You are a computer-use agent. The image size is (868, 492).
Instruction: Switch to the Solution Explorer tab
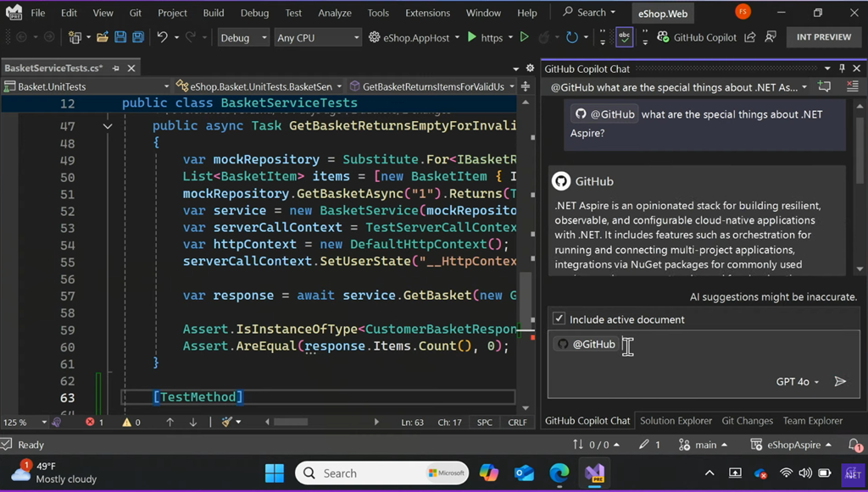pos(676,421)
